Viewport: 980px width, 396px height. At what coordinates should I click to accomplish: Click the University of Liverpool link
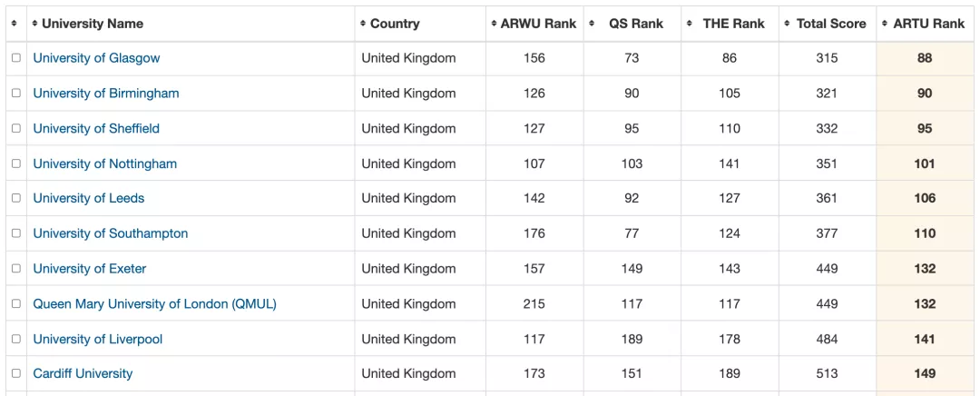[98, 340]
